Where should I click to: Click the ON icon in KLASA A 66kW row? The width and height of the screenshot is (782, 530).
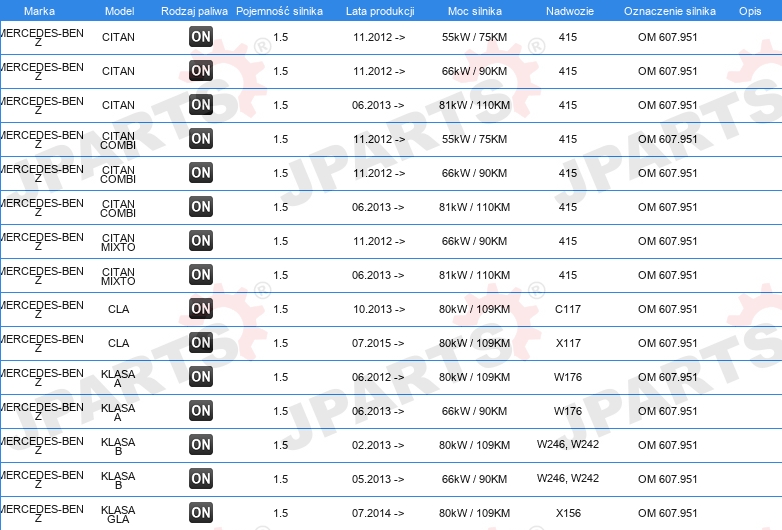(201, 411)
